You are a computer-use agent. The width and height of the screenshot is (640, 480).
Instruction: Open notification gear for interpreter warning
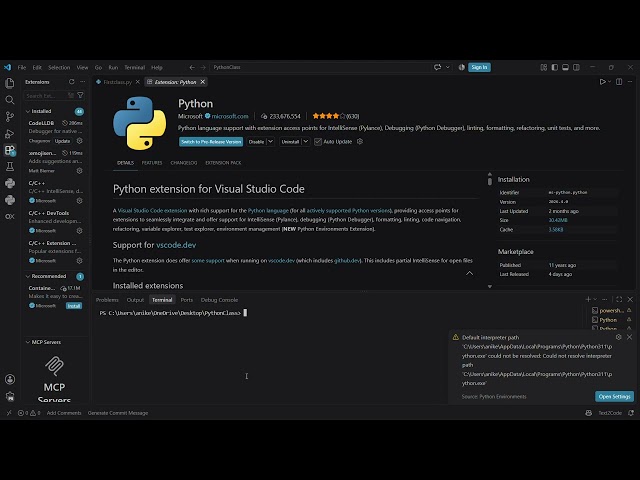tap(618, 337)
